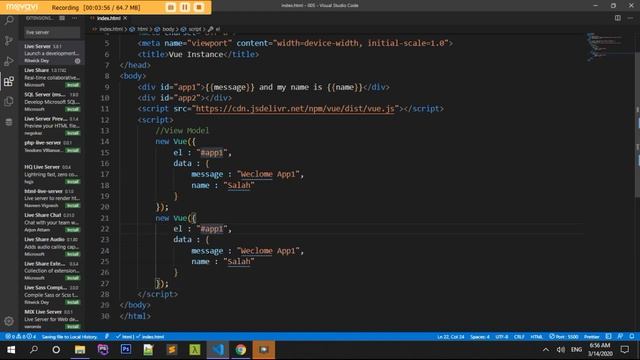Click 'Saving file to Local History' status
This screenshot has width=640, height=360.
69,337
